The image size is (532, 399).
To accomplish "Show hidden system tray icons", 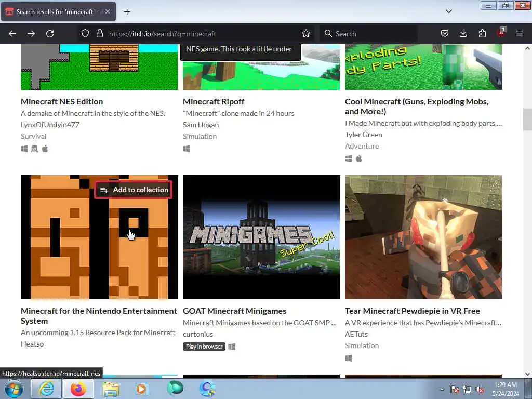I will 442,389.
